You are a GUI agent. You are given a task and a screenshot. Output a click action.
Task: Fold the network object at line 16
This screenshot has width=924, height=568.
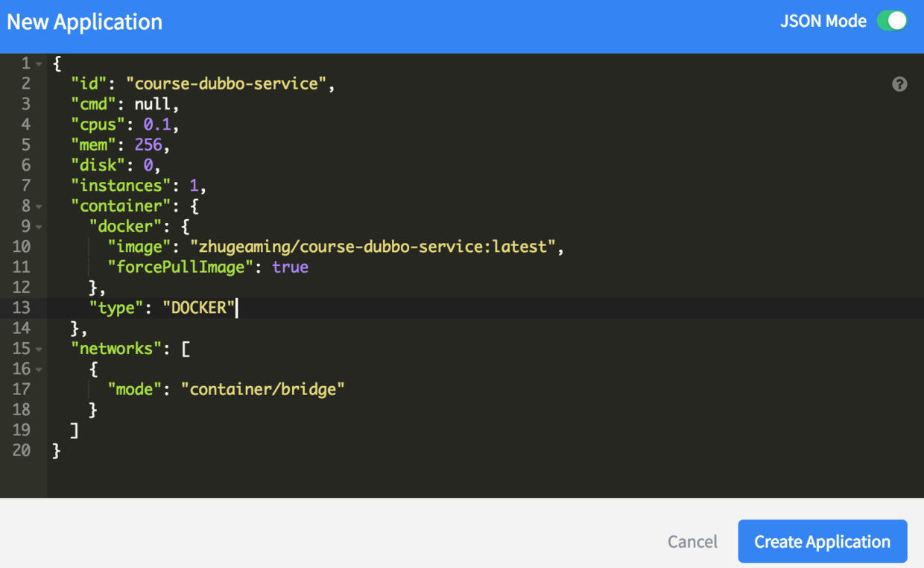click(39, 369)
